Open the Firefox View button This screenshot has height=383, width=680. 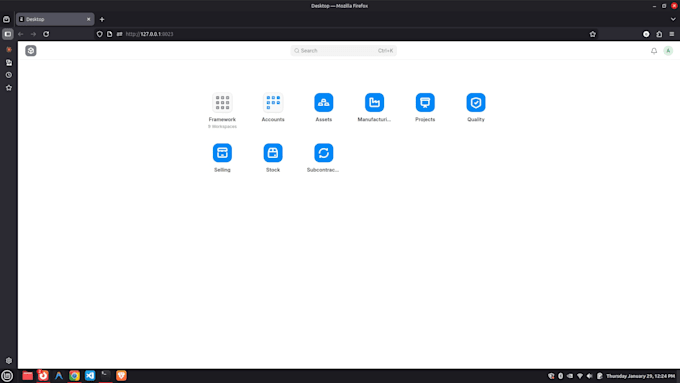pos(7,19)
